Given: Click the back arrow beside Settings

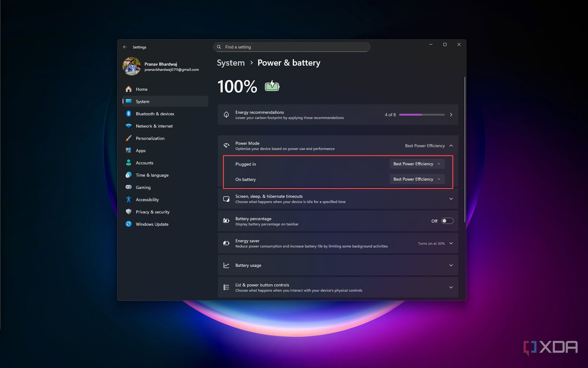Looking at the screenshot, I should click(125, 47).
